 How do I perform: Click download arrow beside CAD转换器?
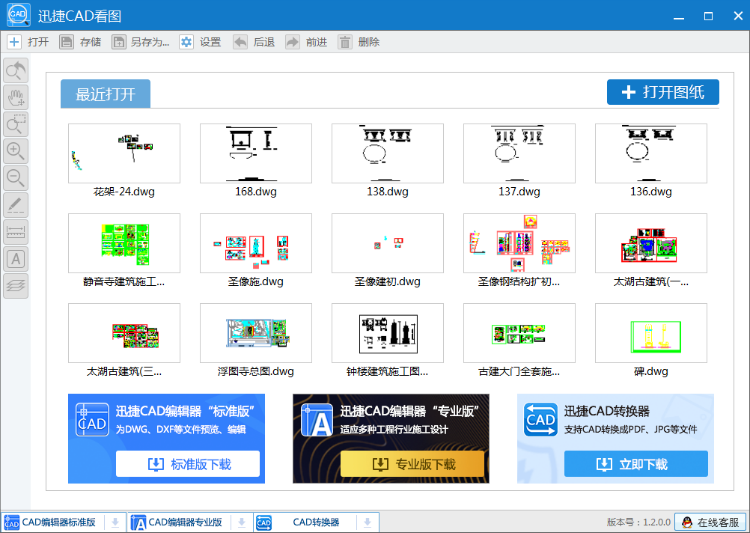(x=367, y=522)
